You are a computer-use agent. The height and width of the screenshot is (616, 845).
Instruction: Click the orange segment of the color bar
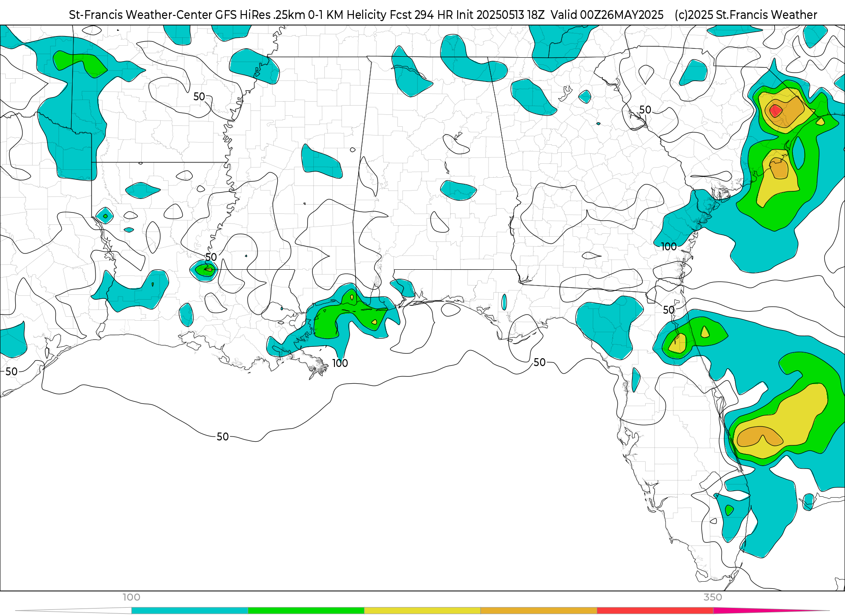click(539, 610)
